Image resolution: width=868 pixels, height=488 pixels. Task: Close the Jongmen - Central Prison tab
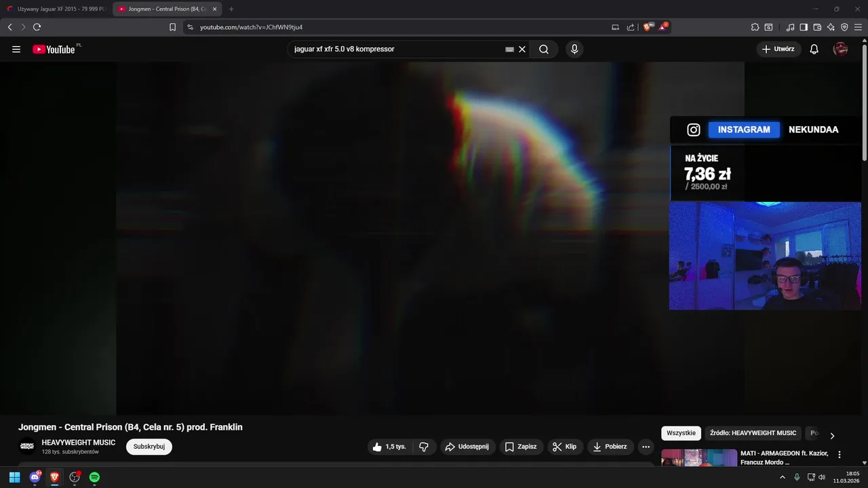click(x=214, y=9)
